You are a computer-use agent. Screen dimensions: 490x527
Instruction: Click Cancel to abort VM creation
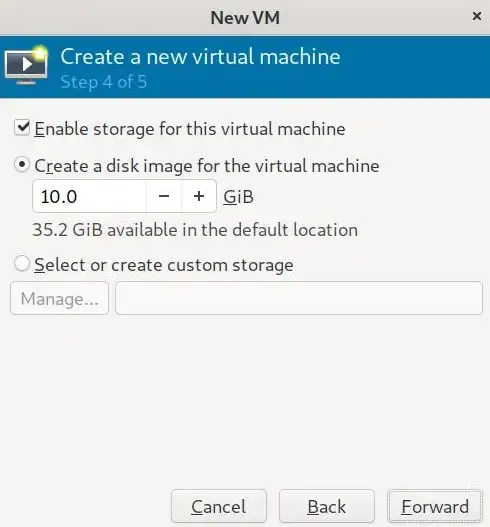[219, 506]
